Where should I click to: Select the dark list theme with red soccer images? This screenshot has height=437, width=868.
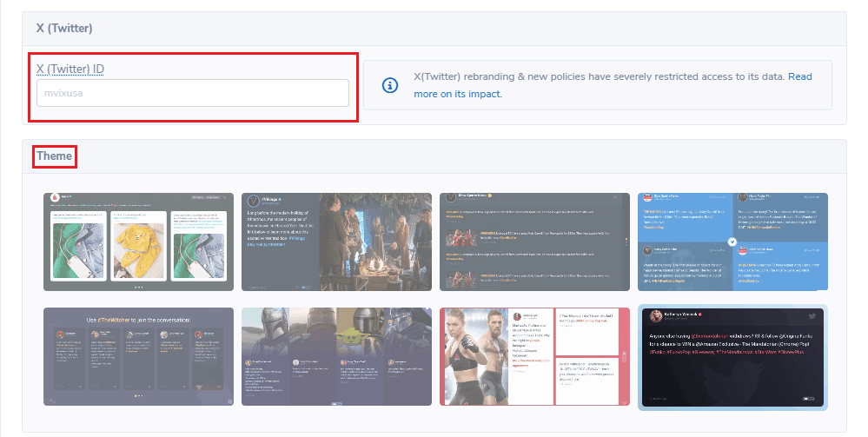[534, 242]
